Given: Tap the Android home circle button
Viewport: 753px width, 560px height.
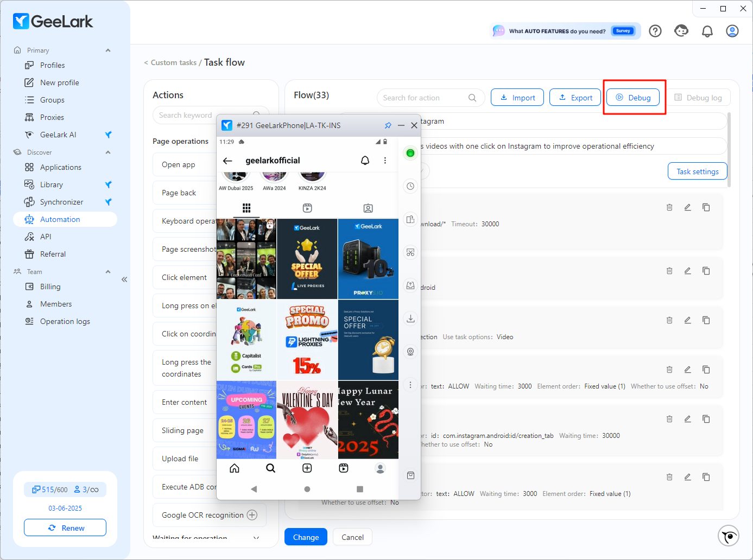Looking at the screenshot, I should [307, 489].
